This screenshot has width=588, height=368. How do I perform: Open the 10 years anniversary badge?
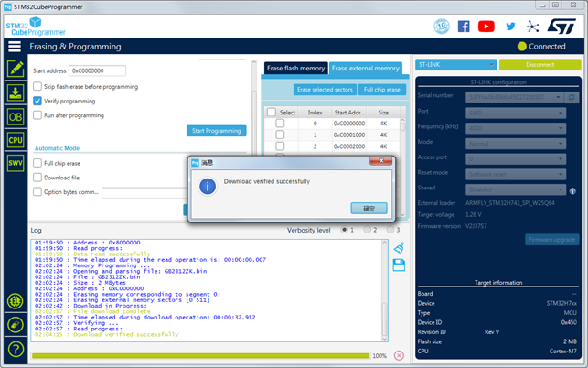pos(442,27)
